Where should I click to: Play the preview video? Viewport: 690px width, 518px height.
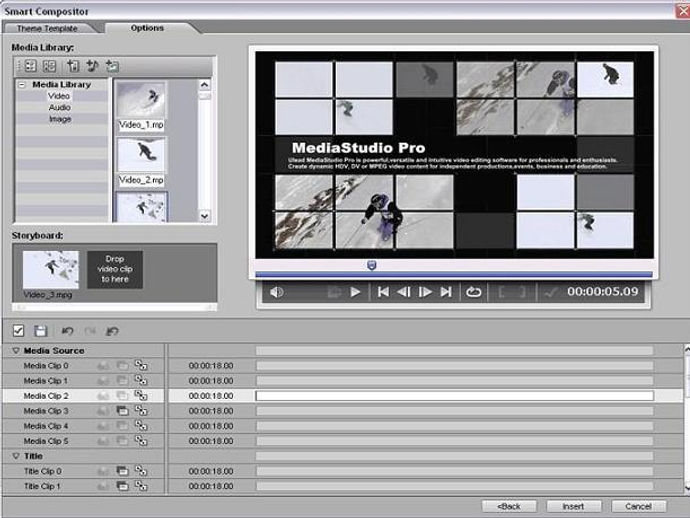coord(355,292)
